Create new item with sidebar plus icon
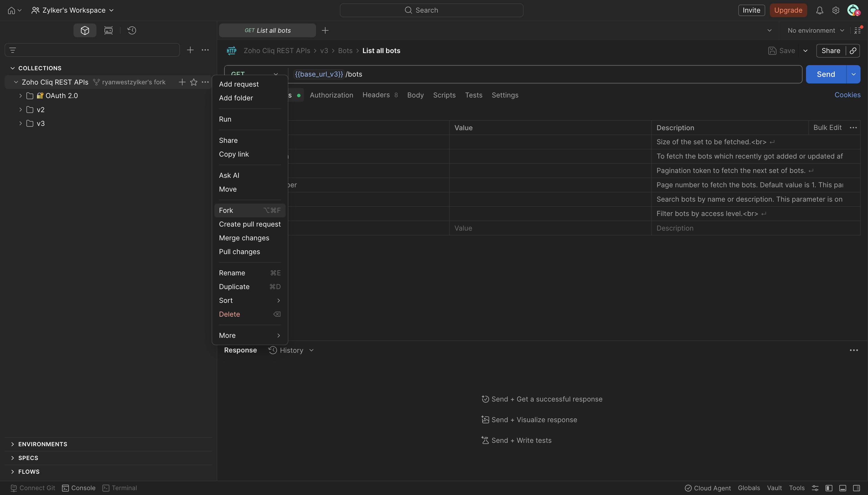The height and width of the screenshot is (495, 868). [x=190, y=50]
